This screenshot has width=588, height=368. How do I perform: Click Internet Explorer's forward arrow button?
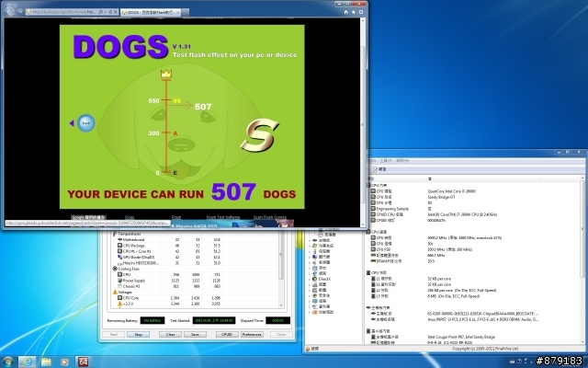tap(20, 12)
